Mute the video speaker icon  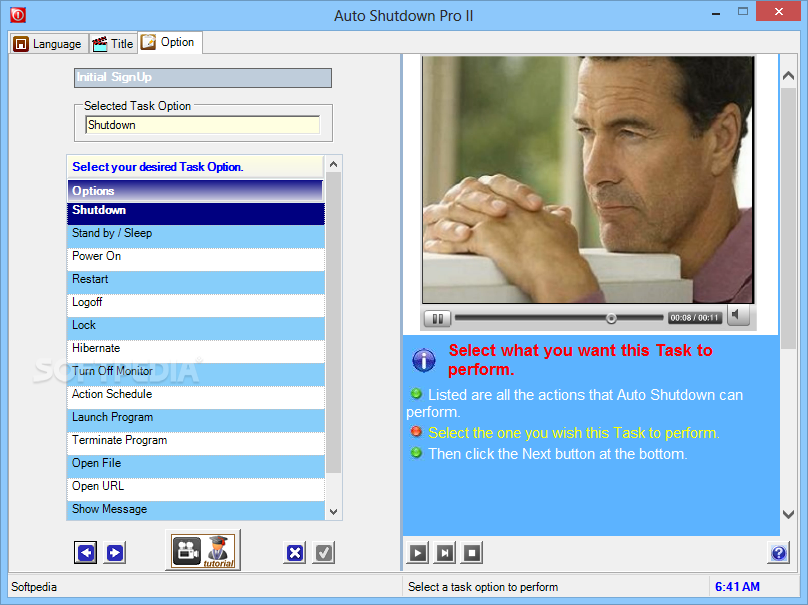(x=737, y=315)
